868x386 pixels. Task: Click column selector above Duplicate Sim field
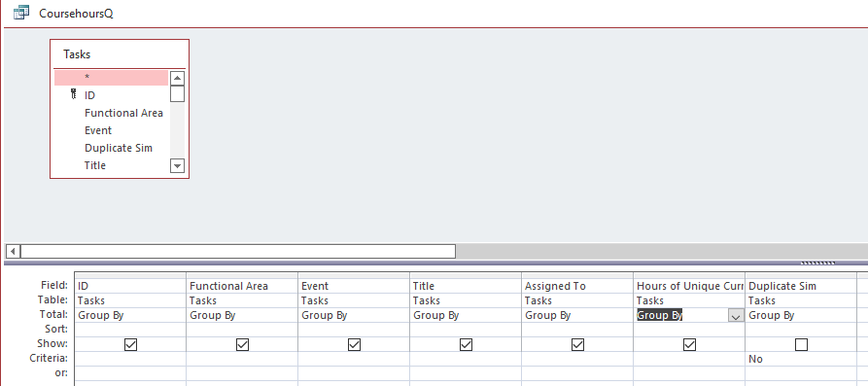point(801,275)
